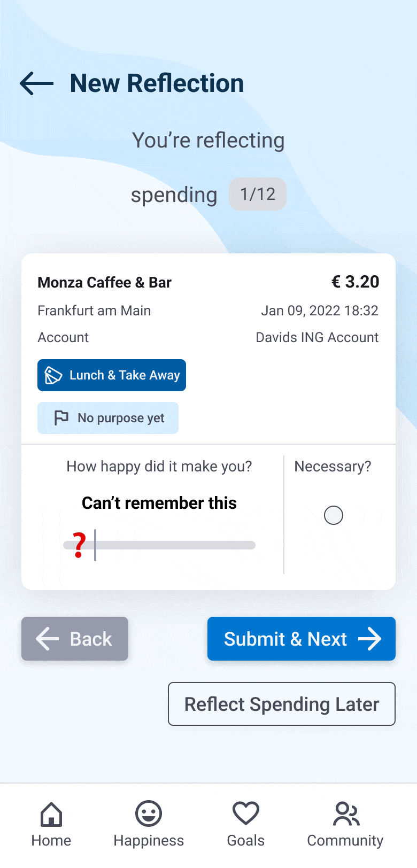
Task: Open the Community people icon
Action: 346,814
